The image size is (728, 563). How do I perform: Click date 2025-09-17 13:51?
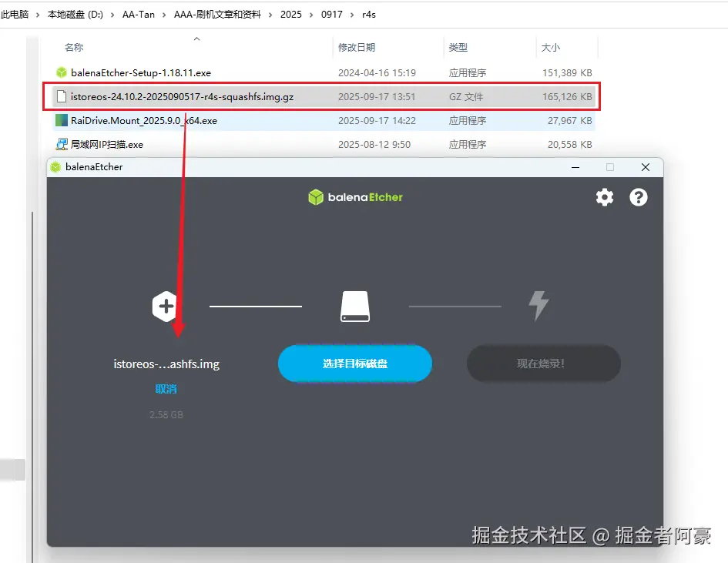pos(377,96)
